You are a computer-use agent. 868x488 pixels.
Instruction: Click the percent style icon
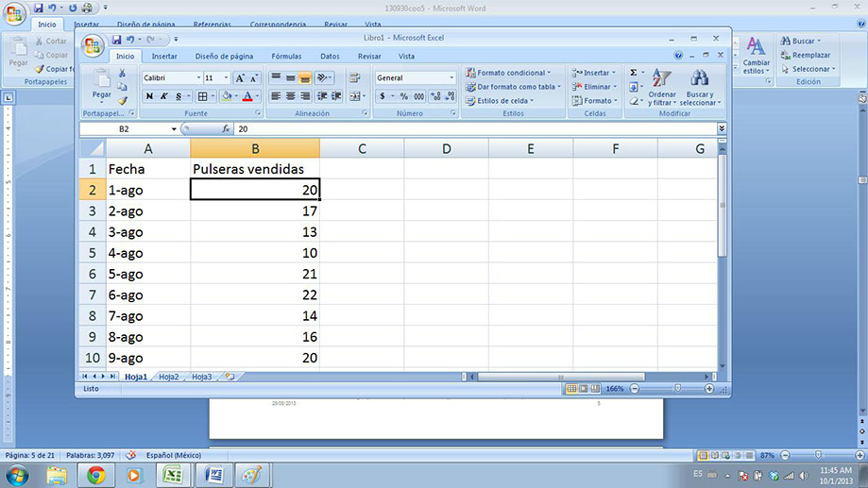point(404,96)
